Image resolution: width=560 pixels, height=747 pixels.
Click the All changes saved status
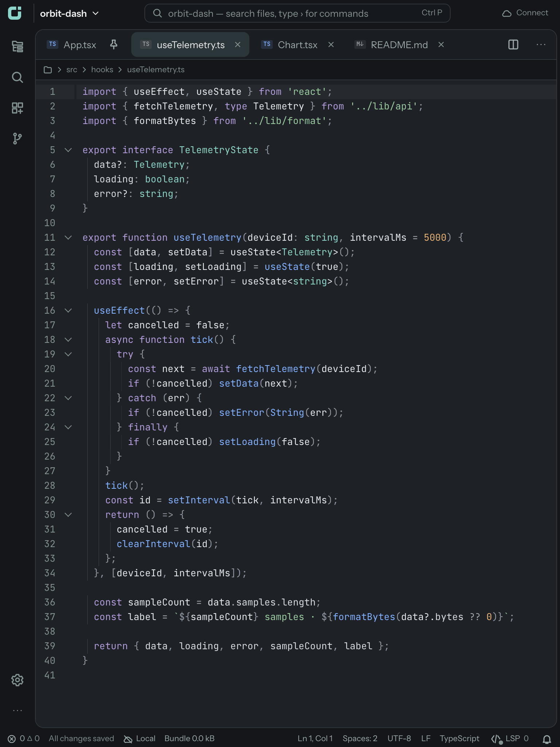tap(81, 739)
